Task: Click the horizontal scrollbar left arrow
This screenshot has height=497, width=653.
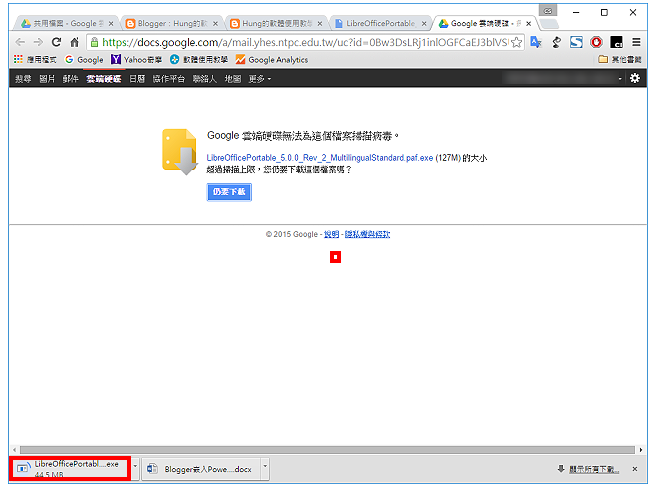Action: pyautogui.click(x=15, y=450)
